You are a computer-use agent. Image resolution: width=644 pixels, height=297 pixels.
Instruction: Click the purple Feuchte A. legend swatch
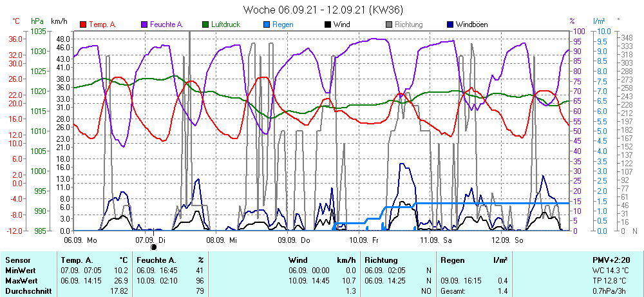pyautogui.click(x=144, y=24)
